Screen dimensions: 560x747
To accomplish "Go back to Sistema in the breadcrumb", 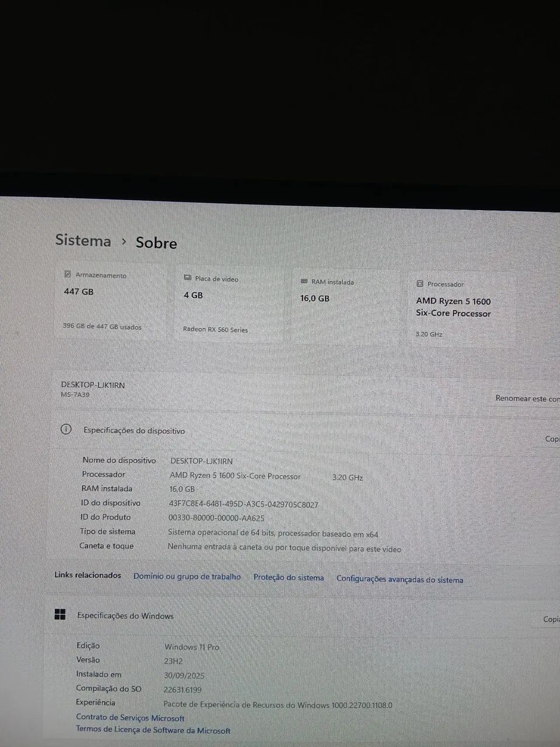I will coord(83,240).
